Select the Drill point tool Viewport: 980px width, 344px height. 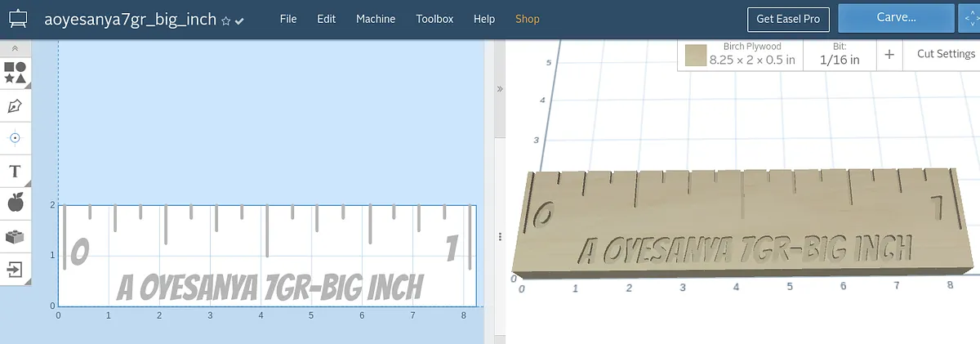tap(15, 138)
